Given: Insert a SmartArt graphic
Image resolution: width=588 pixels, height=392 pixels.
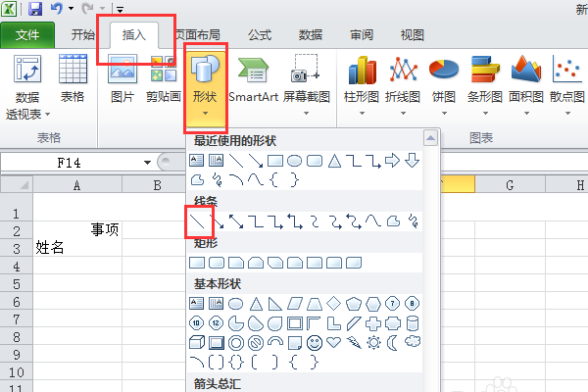Looking at the screenshot, I should pyautogui.click(x=254, y=79).
